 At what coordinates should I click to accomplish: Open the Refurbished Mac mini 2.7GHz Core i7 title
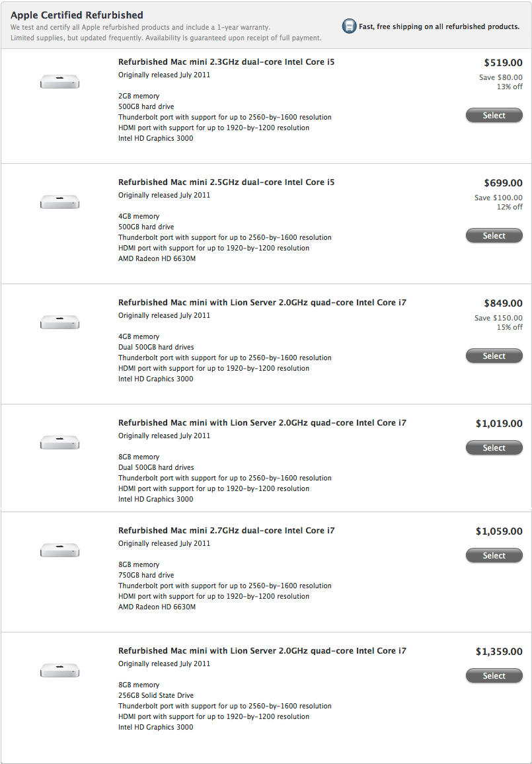[x=227, y=531]
